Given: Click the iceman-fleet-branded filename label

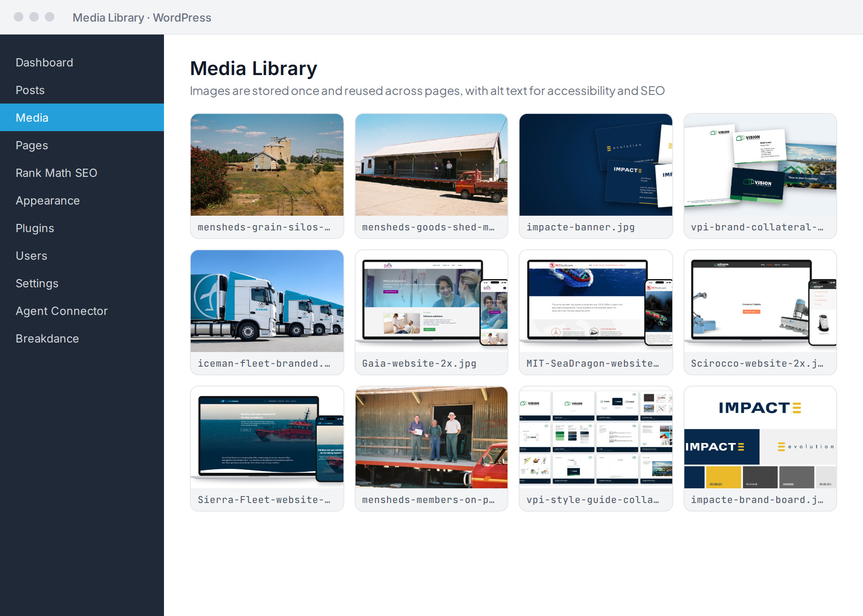Looking at the screenshot, I should (264, 364).
